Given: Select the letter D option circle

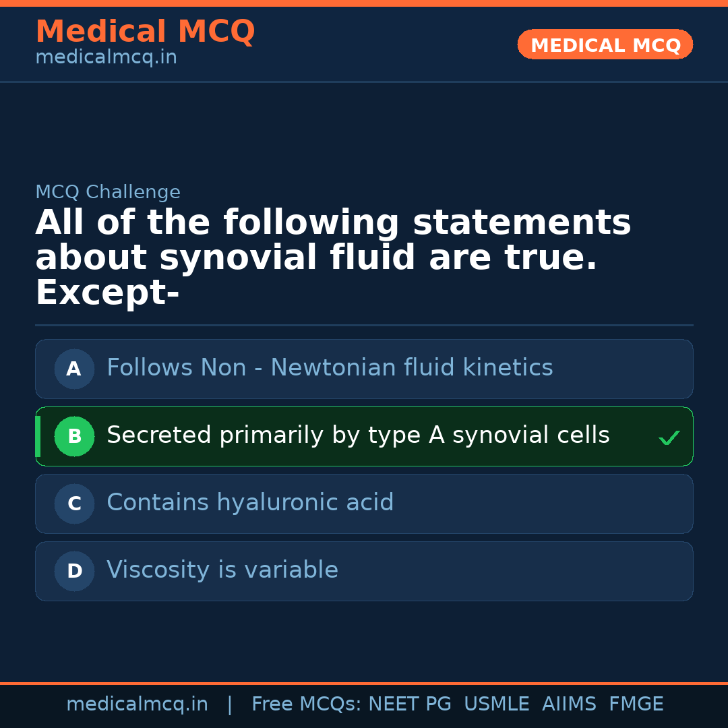Looking at the screenshot, I should pyautogui.click(x=74, y=571).
